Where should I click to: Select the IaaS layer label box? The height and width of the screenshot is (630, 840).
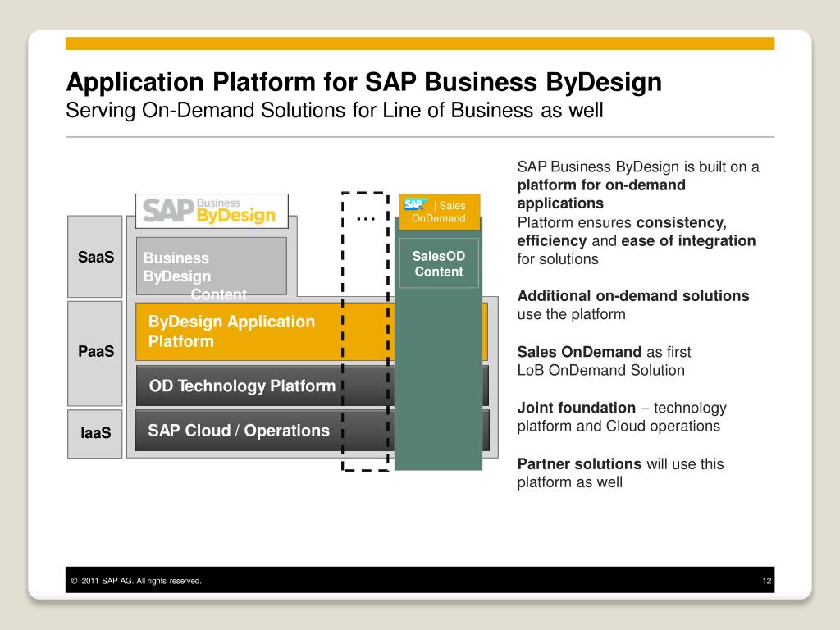[x=95, y=433]
